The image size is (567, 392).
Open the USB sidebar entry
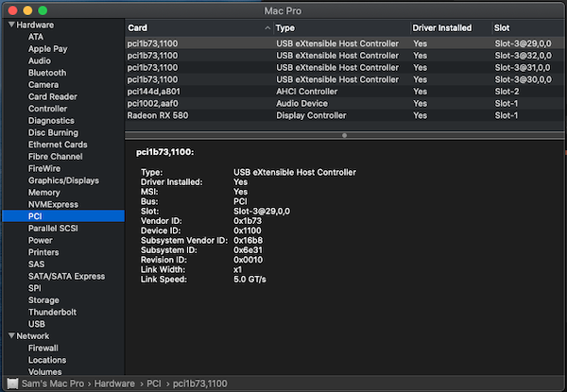pos(37,324)
